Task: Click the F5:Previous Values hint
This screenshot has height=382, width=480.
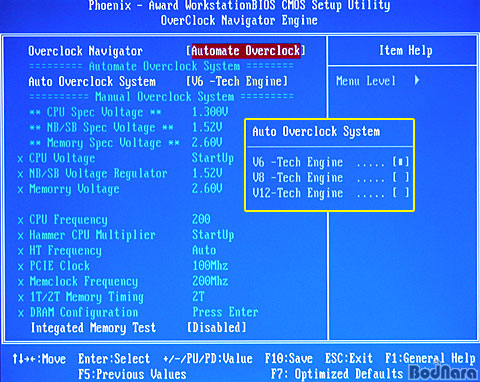Action: point(132,374)
